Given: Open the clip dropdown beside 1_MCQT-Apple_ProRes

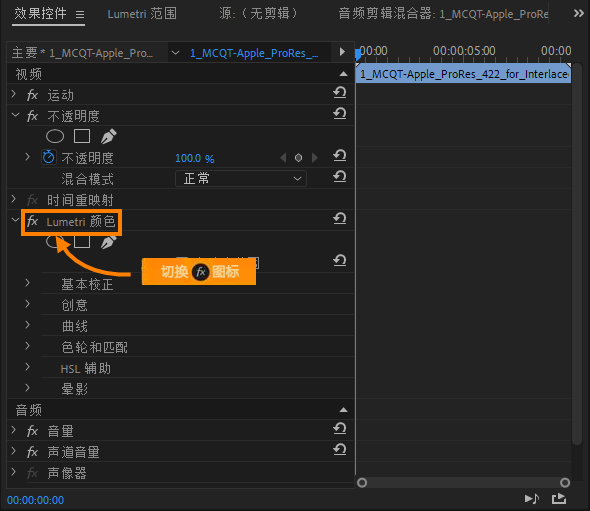Looking at the screenshot, I should (175, 53).
